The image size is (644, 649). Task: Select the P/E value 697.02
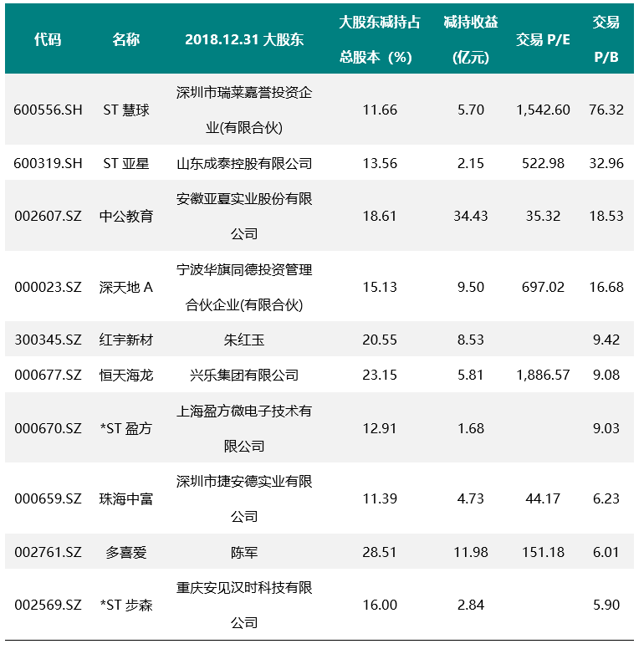pos(543,287)
